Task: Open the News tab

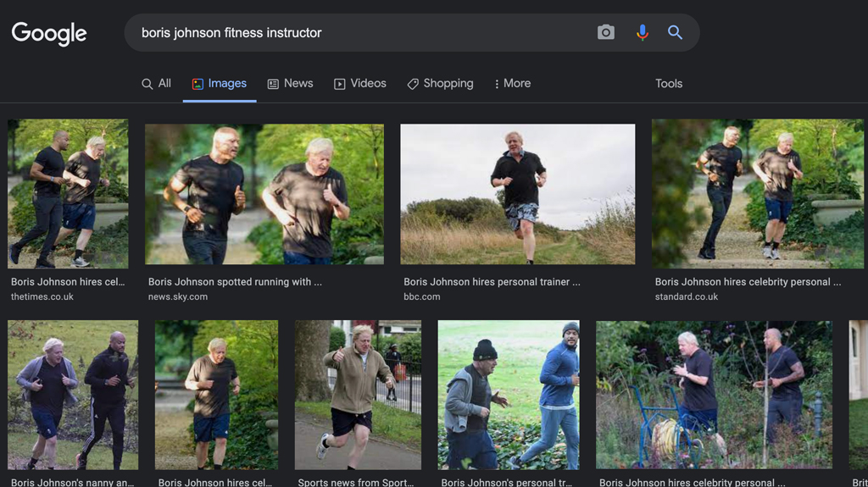Action: coord(291,83)
